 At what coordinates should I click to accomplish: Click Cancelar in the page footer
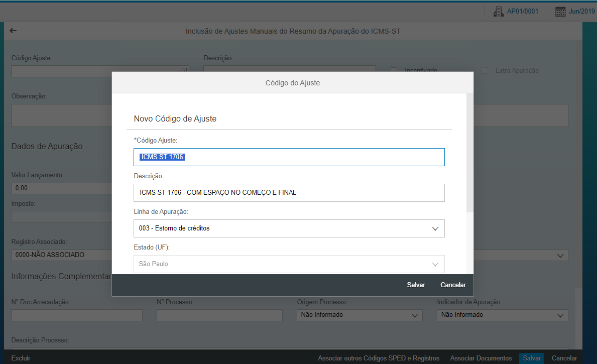(564, 358)
